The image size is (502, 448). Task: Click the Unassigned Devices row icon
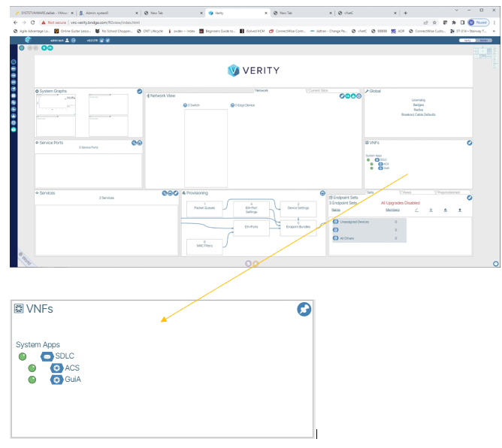335,222
